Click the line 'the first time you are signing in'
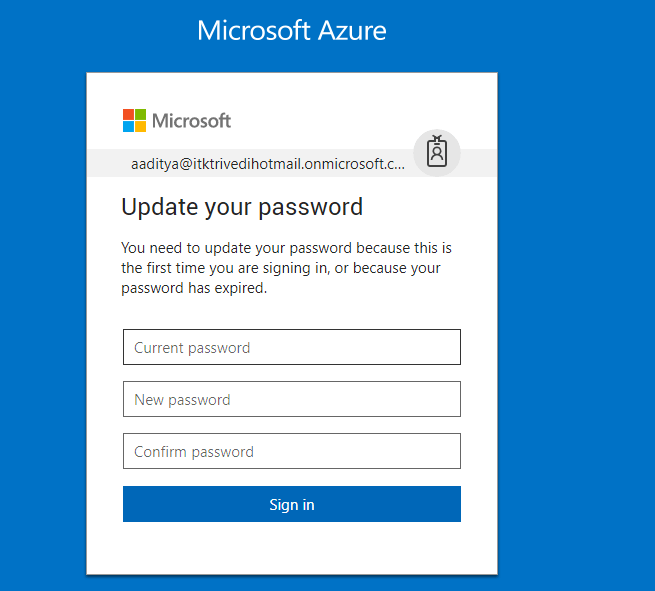The height and width of the screenshot is (591, 655). click(280, 268)
